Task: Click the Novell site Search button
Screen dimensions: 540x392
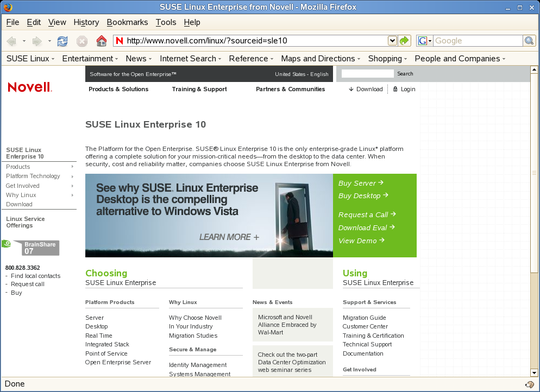Action: 405,74
